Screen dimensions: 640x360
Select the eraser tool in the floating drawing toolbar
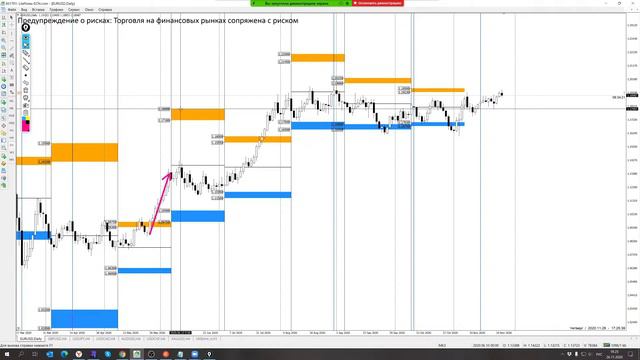[x=26, y=68]
